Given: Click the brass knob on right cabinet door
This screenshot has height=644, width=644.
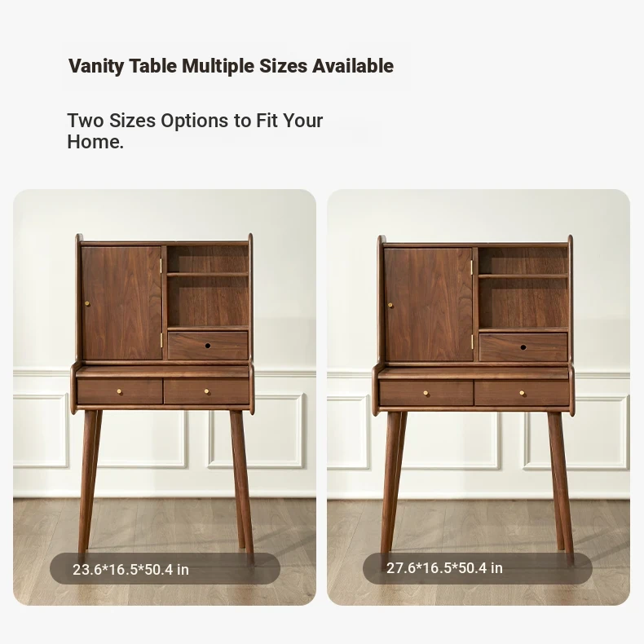Looking at the screenshot, I should pos(390,305).
